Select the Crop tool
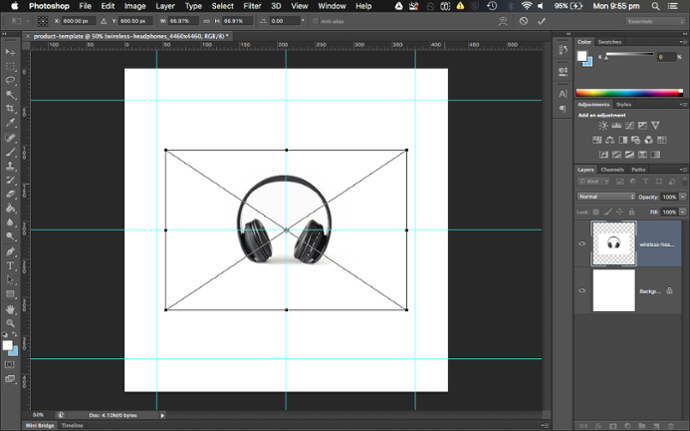 (x=10, y=109)
